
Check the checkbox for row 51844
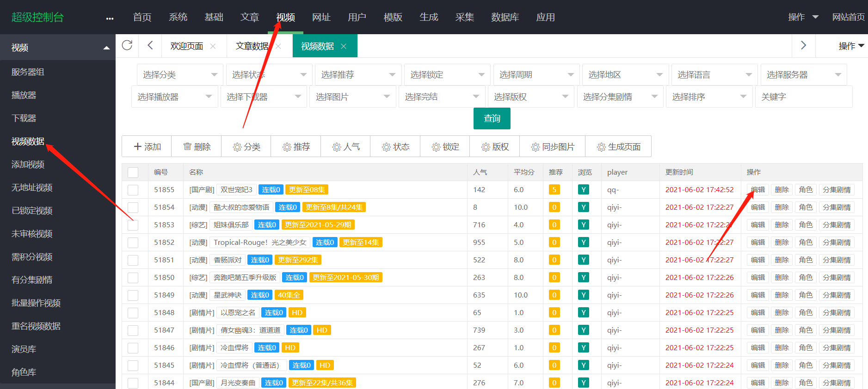[133, 383]
